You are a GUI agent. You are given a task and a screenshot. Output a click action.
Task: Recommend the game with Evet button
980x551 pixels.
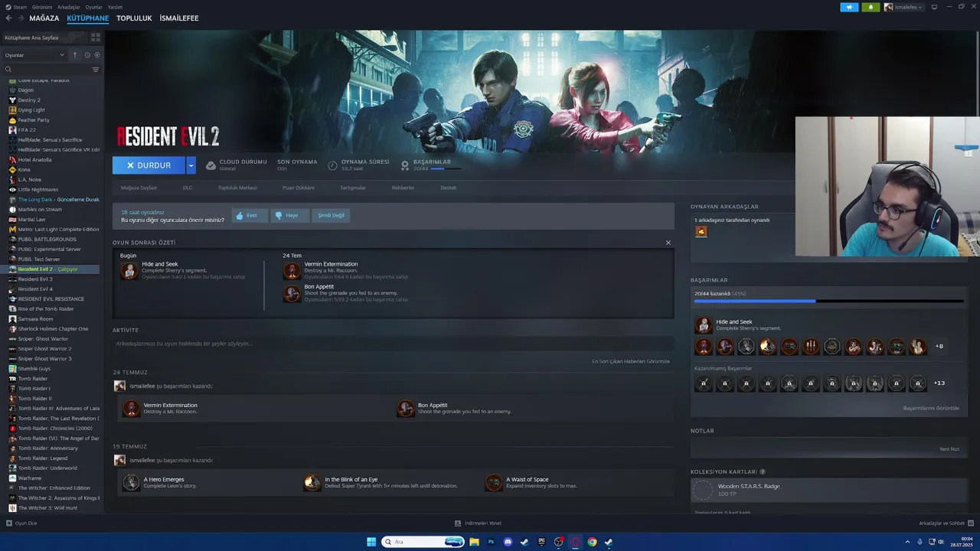click(x=250, y=216)
